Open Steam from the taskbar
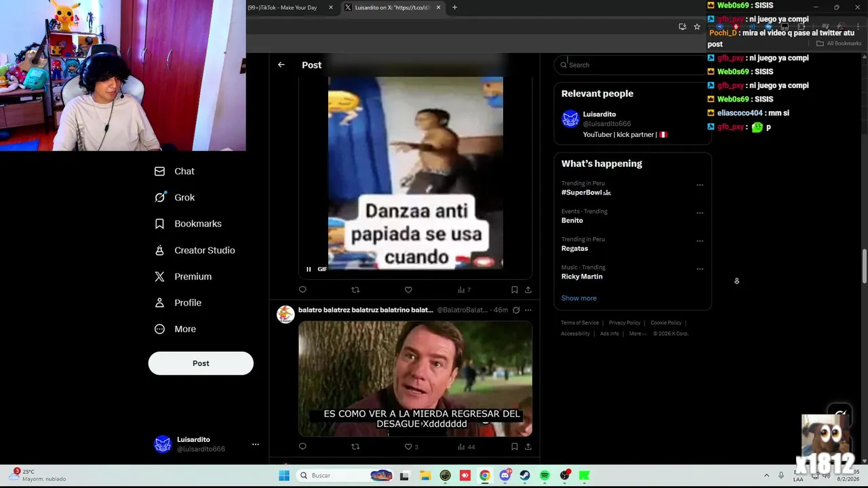The height and width of the screenshot is (488, 868). (x=525, y=476)
